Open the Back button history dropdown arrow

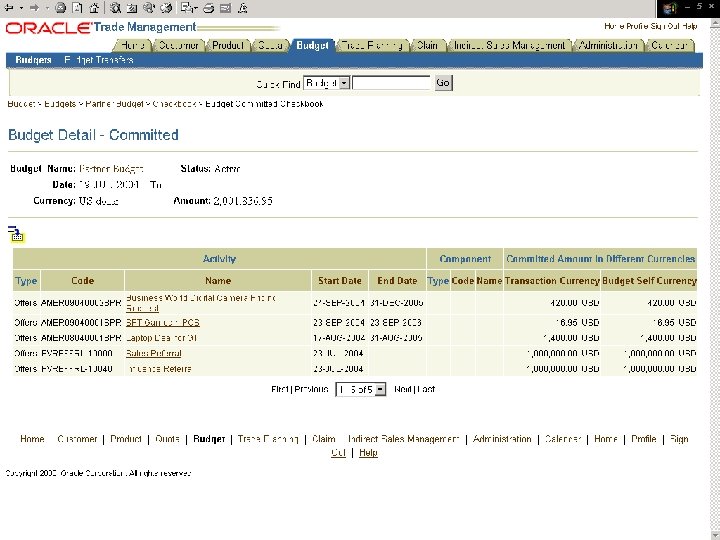(21, 8)
